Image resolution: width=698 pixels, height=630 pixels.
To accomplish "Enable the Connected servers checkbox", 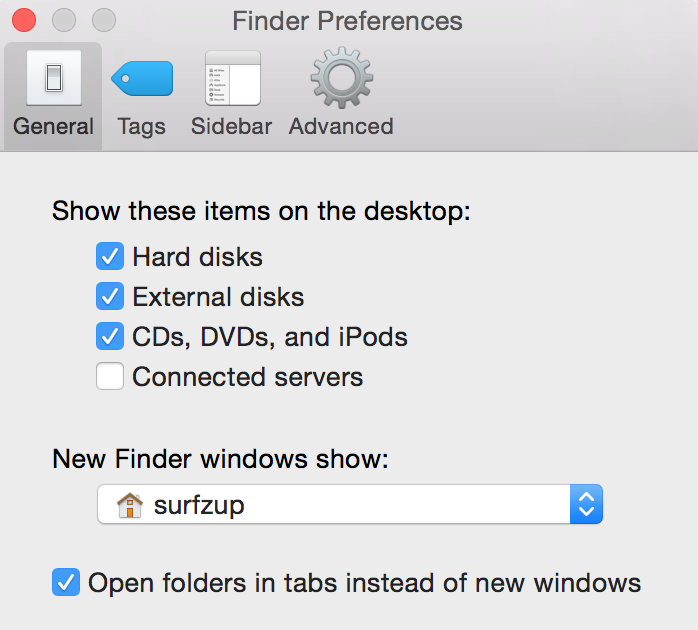I will pyautogui.click(x=110, y=377).
